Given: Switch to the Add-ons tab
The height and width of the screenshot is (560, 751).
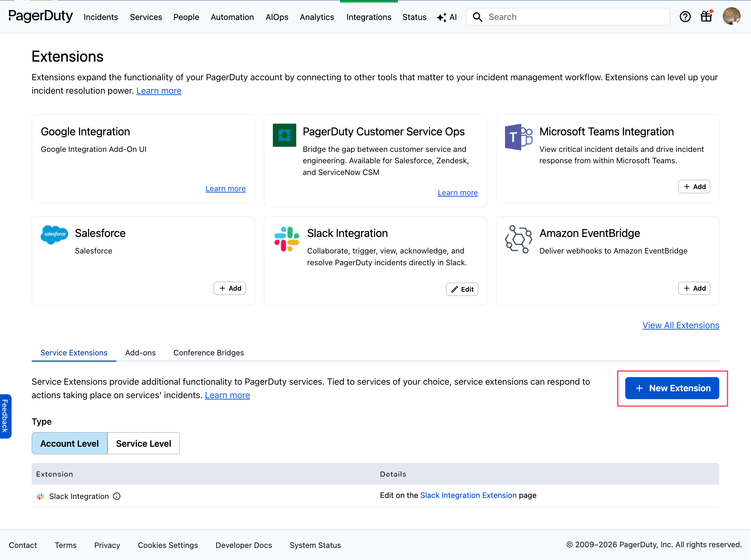Looking at the screenshot, I should 141,353.
